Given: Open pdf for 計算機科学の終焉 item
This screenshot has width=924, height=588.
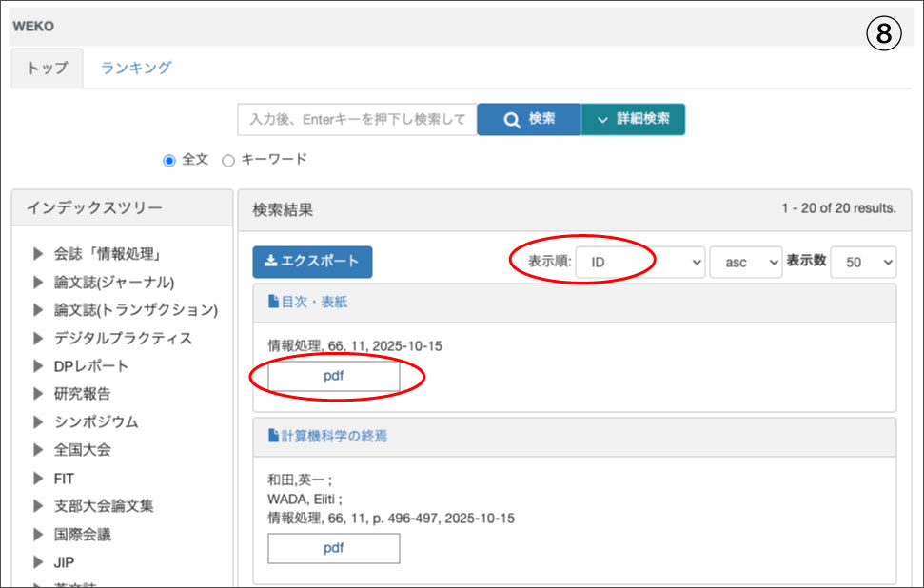Looking at the screenshot, I should point(333,549).
